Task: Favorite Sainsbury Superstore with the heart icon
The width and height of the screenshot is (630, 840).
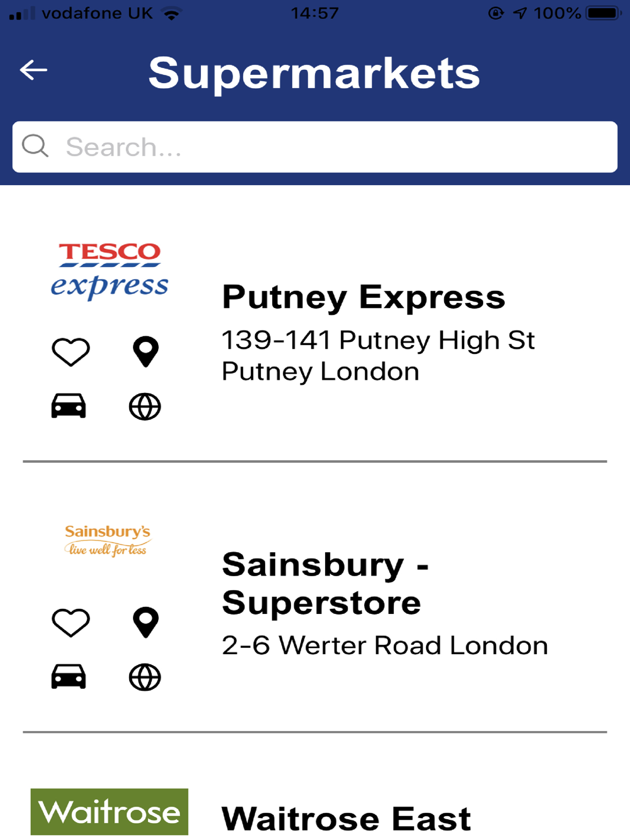Action: tap(71, 623)
